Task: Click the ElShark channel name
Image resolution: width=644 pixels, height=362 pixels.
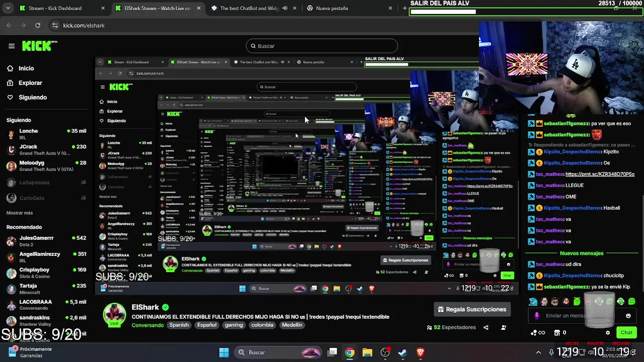Action: 145,307
